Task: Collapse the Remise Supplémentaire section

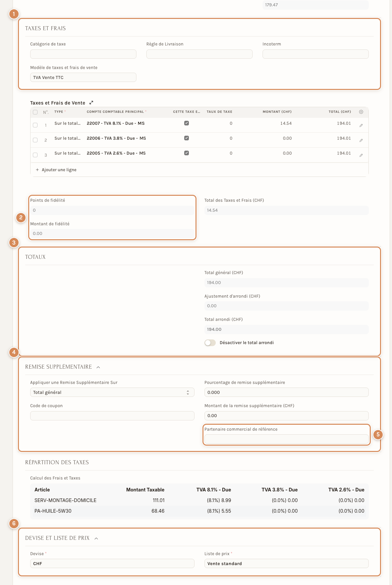Action: [x=98, y=367]
